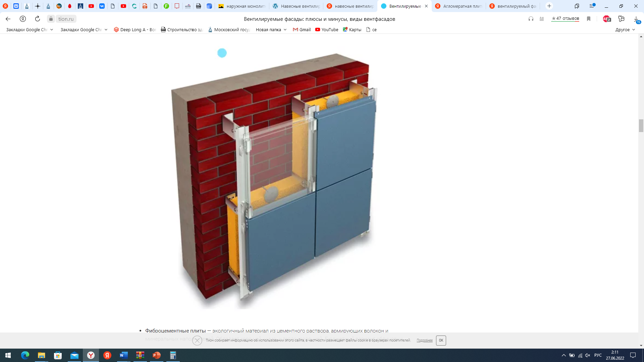Expand the Другое bookmarks dropdown
Image resolution: width=644 pixels, height=362 pixels.
point(625,29)
